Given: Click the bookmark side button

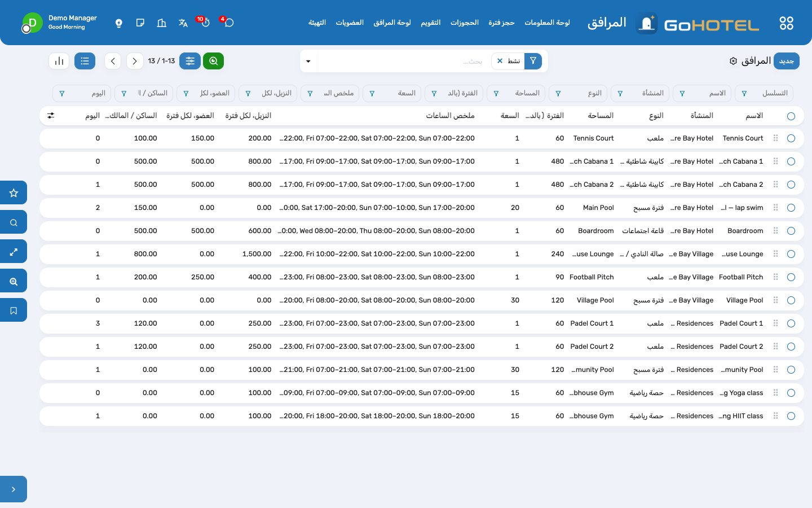Looking at the screenshot, I should tap(14, 310).
